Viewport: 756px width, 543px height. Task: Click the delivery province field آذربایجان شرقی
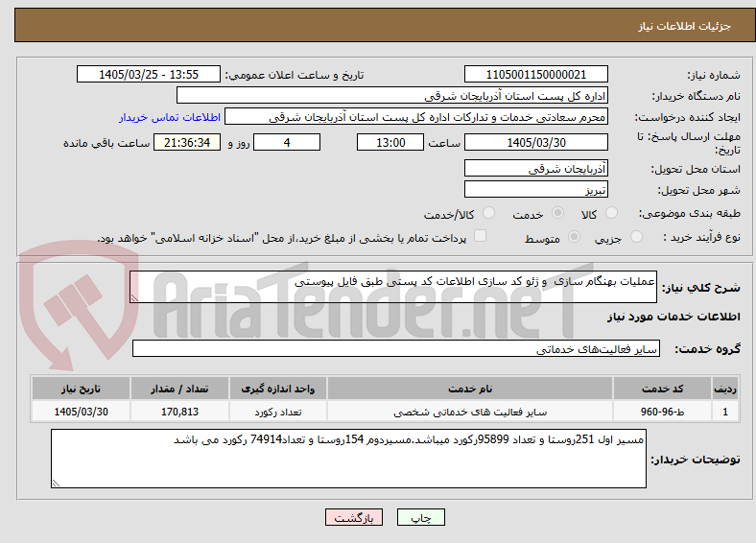click(535, 168)
